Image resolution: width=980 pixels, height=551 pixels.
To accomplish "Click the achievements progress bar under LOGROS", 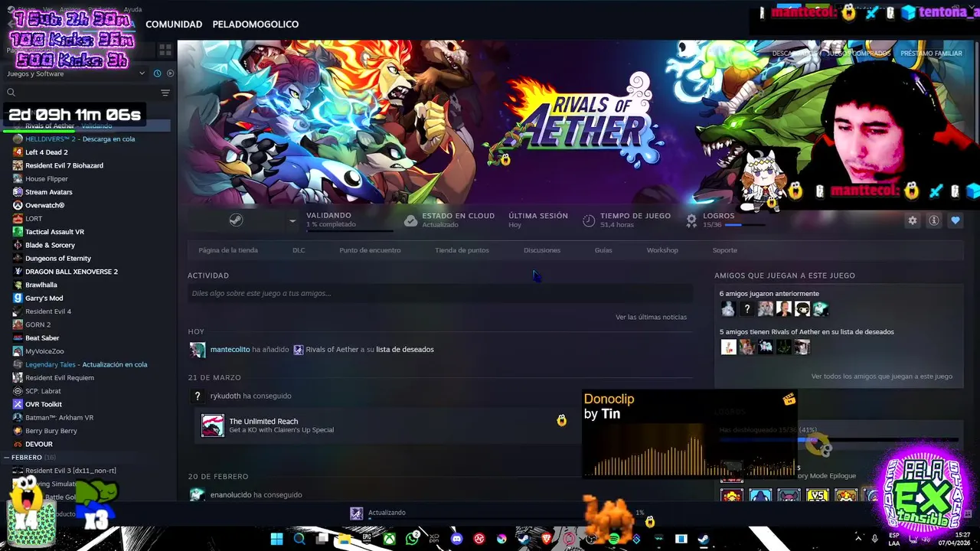I will click(x=744, y=226).
